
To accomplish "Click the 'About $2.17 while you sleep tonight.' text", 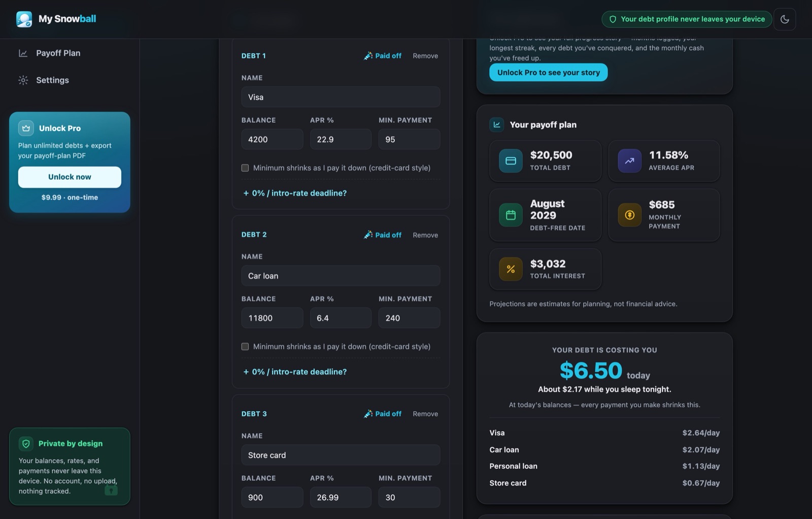I will 604,390.
